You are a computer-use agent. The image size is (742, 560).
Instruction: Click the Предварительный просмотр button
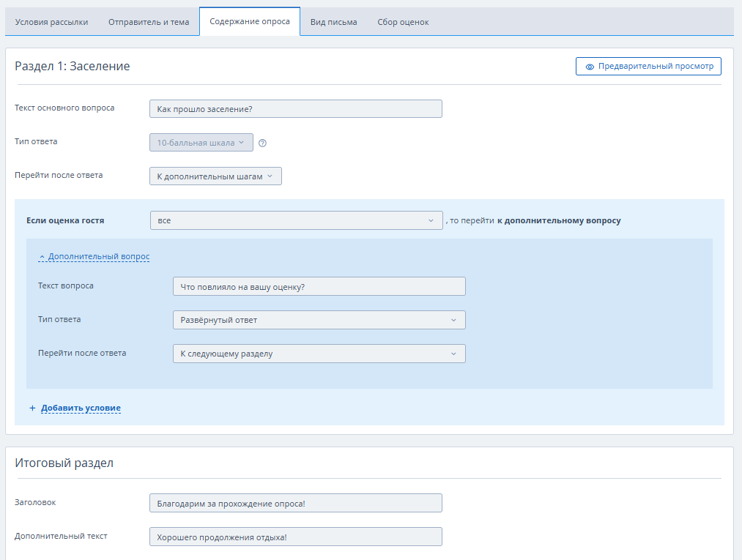(648, 66)
